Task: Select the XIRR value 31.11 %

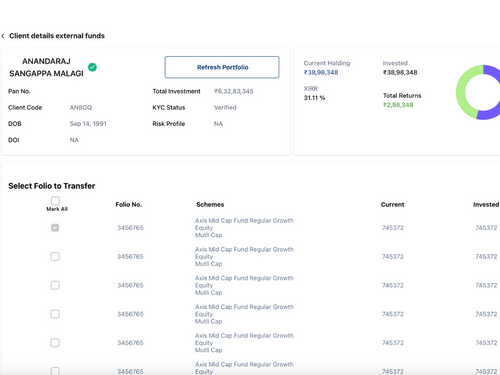Action: point(314,98)
